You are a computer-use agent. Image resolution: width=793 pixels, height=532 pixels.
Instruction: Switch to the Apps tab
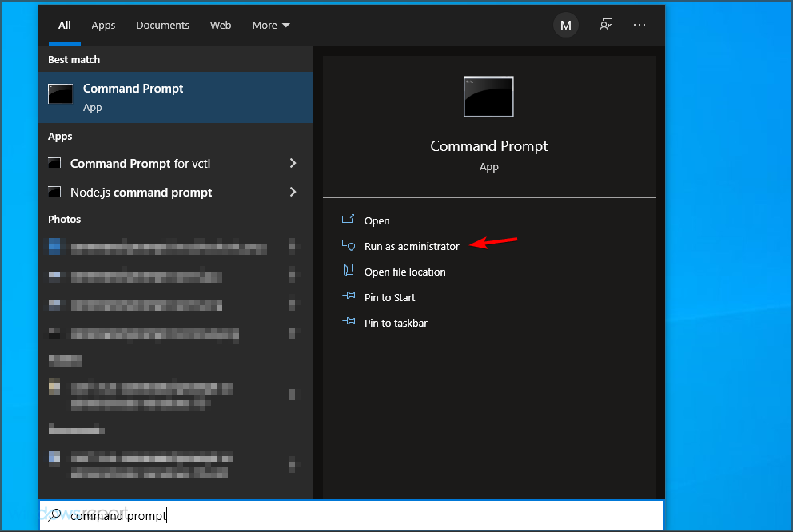click(103, 25)
